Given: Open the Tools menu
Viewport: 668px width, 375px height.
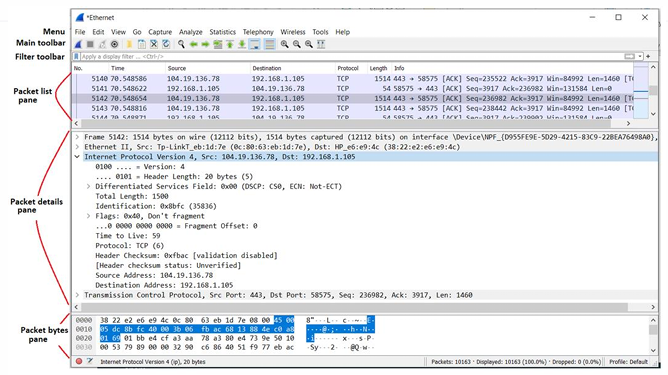Looking at the screenshot, I should 320,32.
